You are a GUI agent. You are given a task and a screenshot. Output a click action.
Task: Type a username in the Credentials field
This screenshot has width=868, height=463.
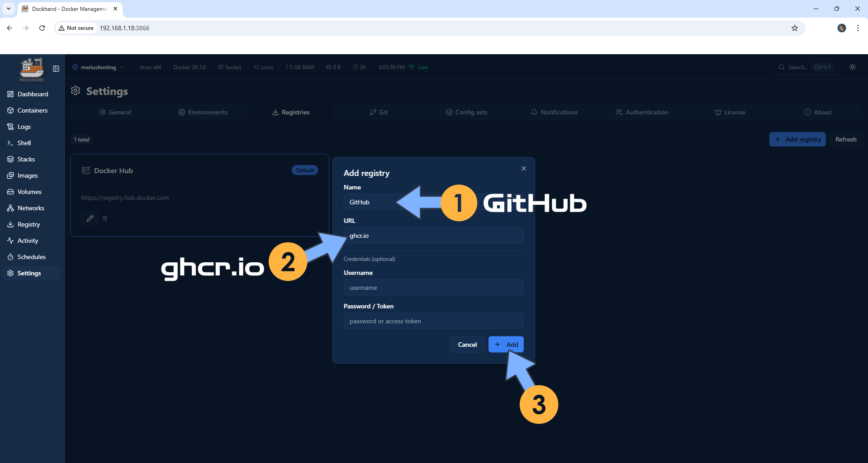coord(433,287)
